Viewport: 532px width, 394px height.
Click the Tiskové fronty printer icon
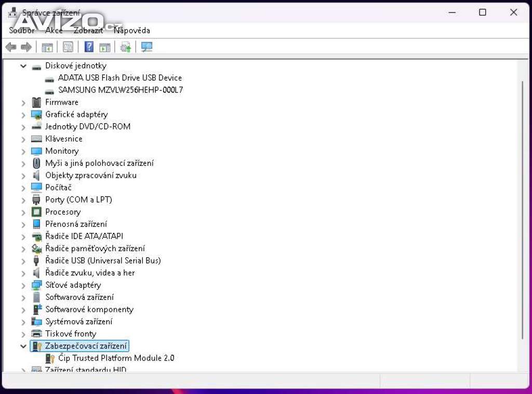point(36,334)
